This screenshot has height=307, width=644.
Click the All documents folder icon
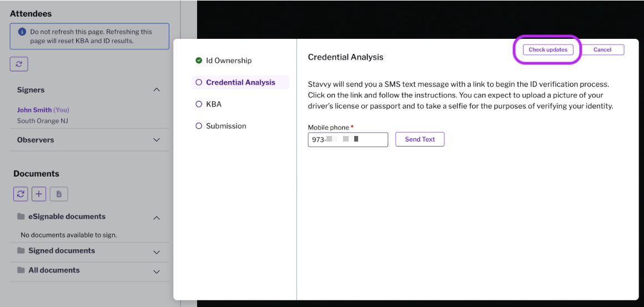pos(21,270)
